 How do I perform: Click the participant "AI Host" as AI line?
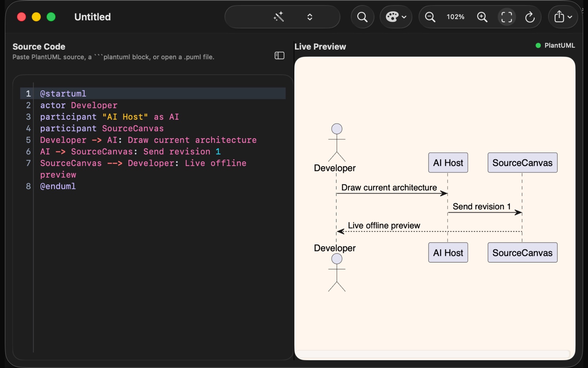click(110, 117)
